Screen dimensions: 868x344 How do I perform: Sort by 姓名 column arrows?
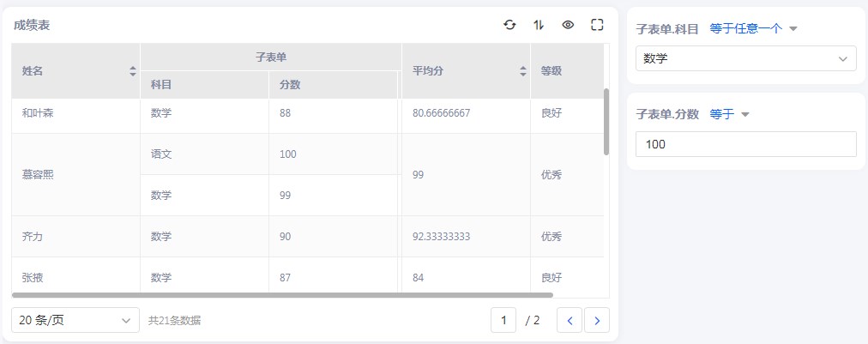pyautogui.click(x=133, y=71)
